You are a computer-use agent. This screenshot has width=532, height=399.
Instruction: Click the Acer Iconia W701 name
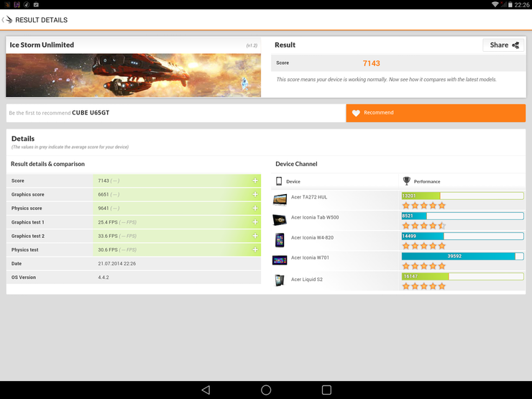click(310, 258)
